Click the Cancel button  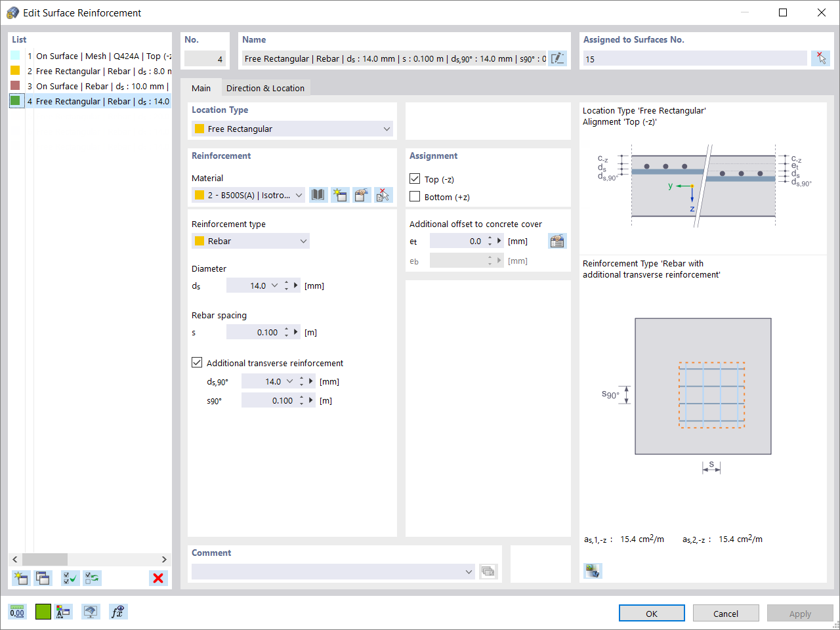[x=726, y=613]
